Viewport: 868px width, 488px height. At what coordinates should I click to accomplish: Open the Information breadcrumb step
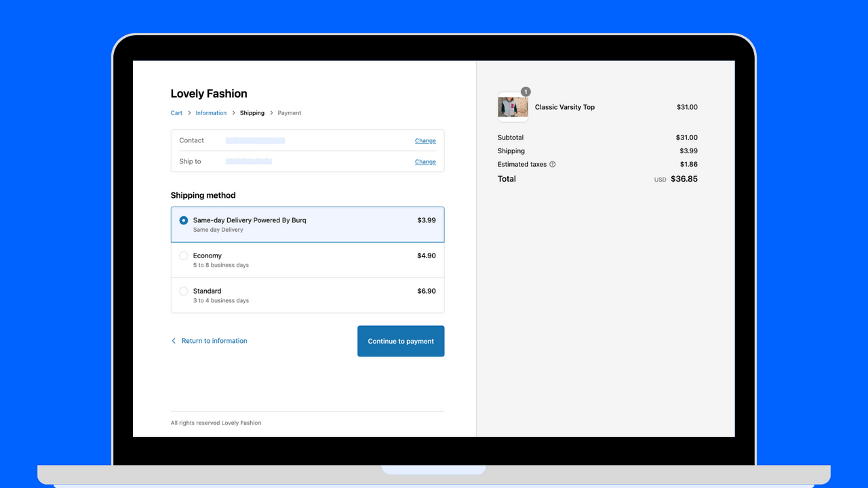click(211, 113)
